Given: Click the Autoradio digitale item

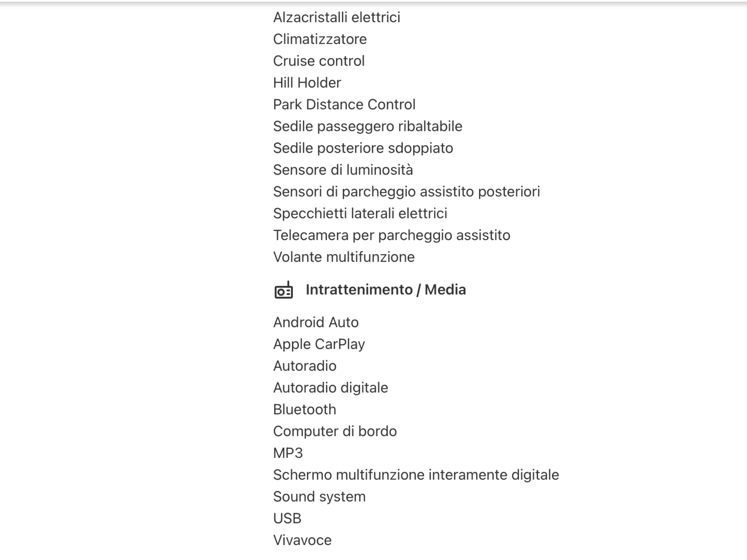Looking at the screenshot, I should point(330,388).
